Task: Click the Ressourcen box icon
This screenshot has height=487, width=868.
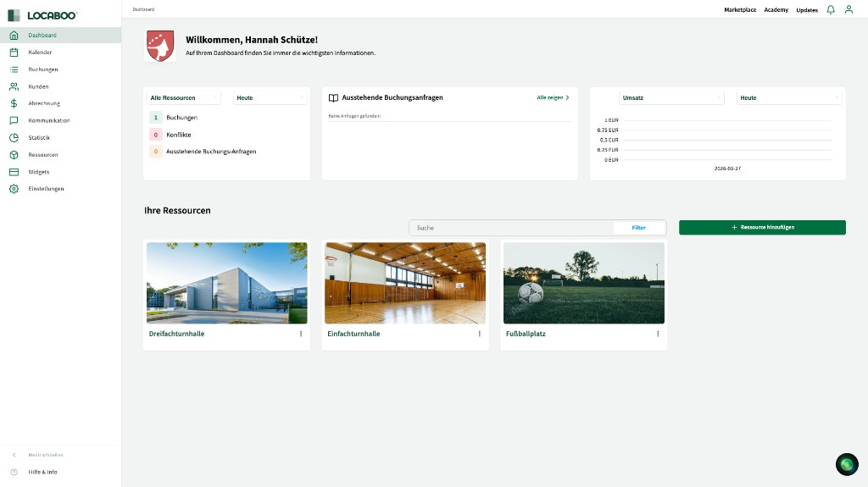Action: 14,154
